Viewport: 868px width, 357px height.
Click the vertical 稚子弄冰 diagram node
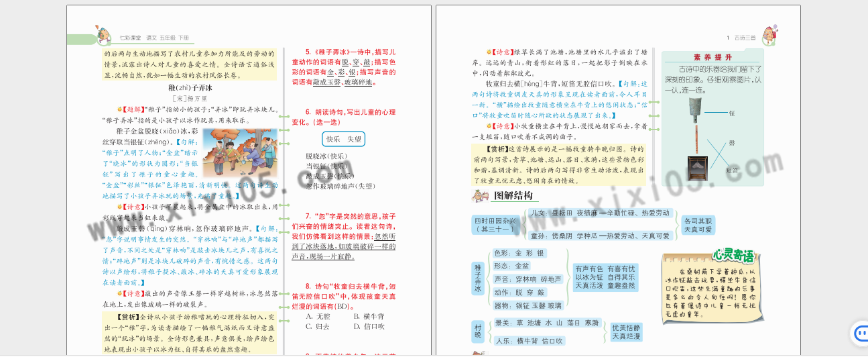[x=478, y=278]
